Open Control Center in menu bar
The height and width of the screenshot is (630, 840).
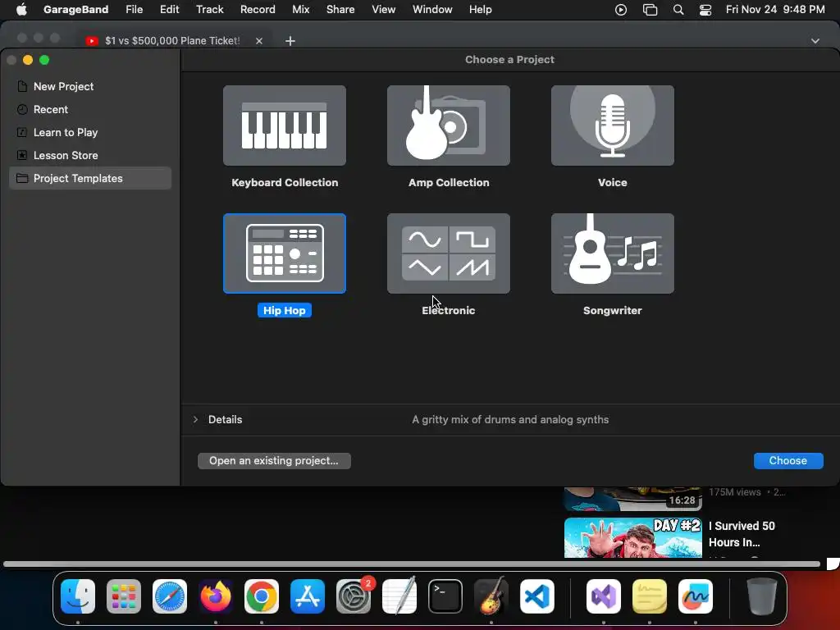(x=705, y=10)
